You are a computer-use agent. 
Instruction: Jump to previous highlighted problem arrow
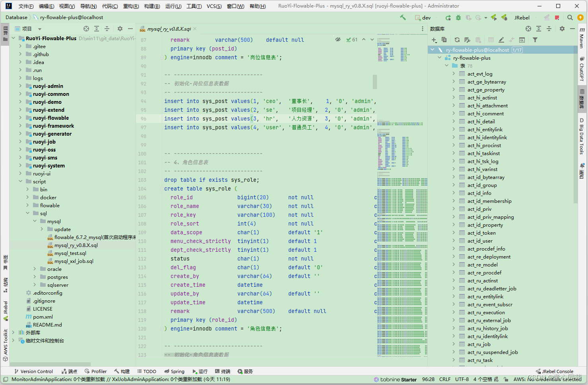point(363,39)
